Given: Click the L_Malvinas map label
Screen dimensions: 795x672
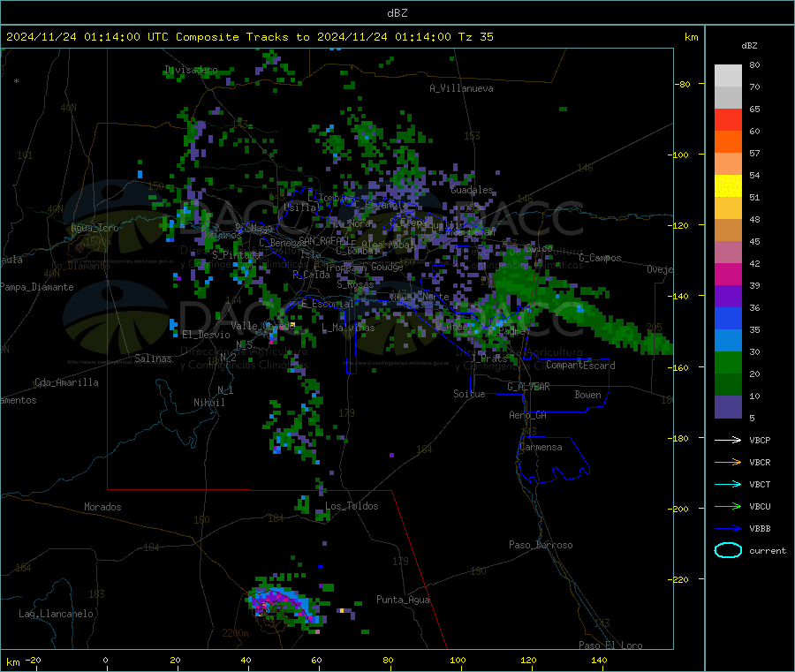Looking at the screenshot, I should 348,328.
